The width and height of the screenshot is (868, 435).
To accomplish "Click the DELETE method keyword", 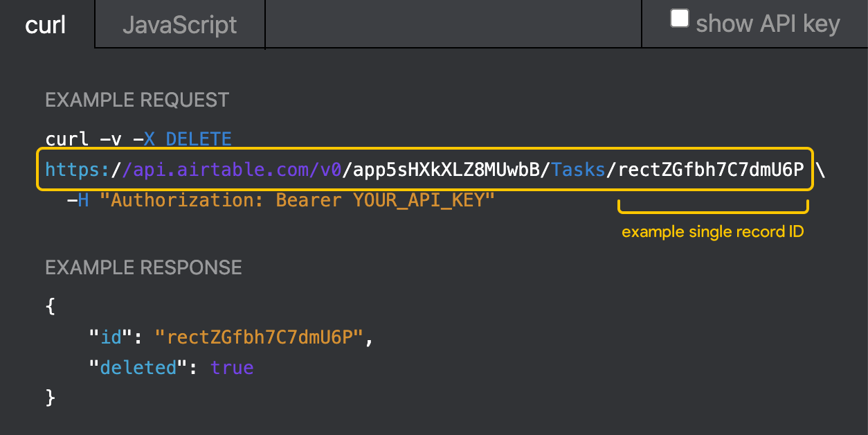I will click(x=199, y=139).
